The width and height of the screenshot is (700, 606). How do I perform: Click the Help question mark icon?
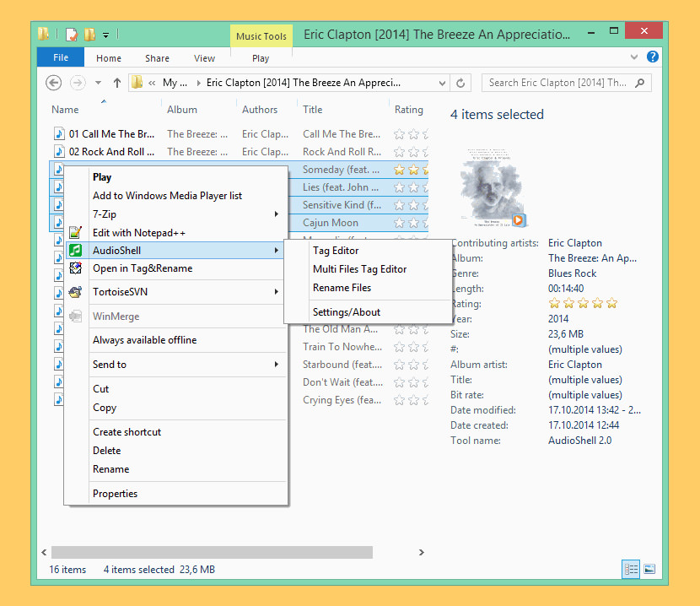click(652, 57)
